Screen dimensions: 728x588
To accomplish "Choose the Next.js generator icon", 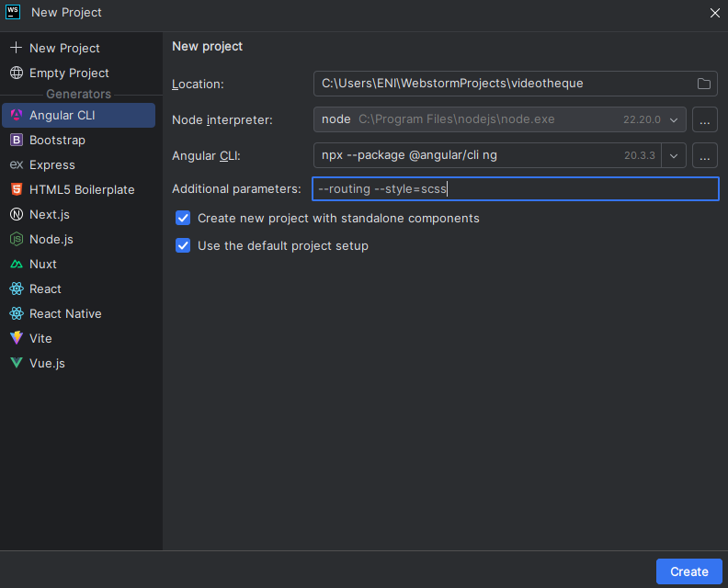I will pyautogui.click(x=16, y=215).
